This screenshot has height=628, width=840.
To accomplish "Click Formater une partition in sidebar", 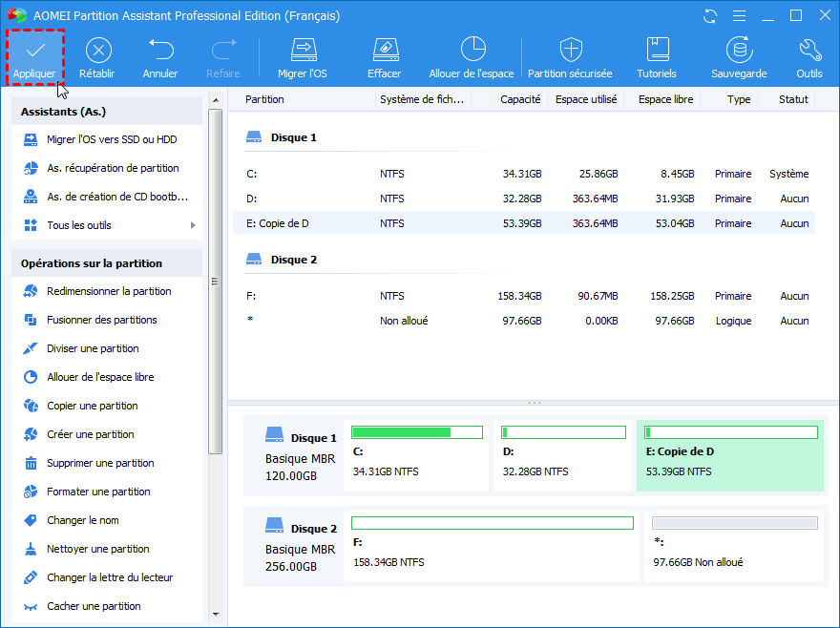I will coord(98,492).
